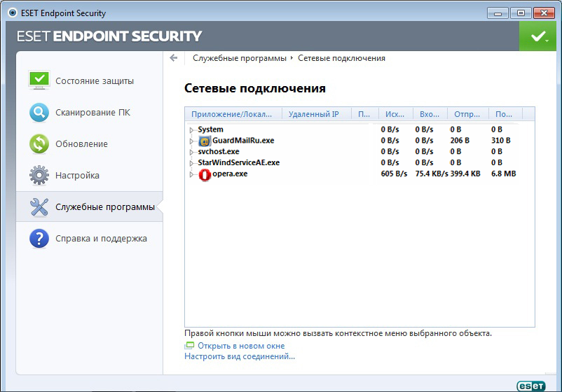Click Служебные программы breadcrumb link
562x392 pixels.
[x=239, y=58]
